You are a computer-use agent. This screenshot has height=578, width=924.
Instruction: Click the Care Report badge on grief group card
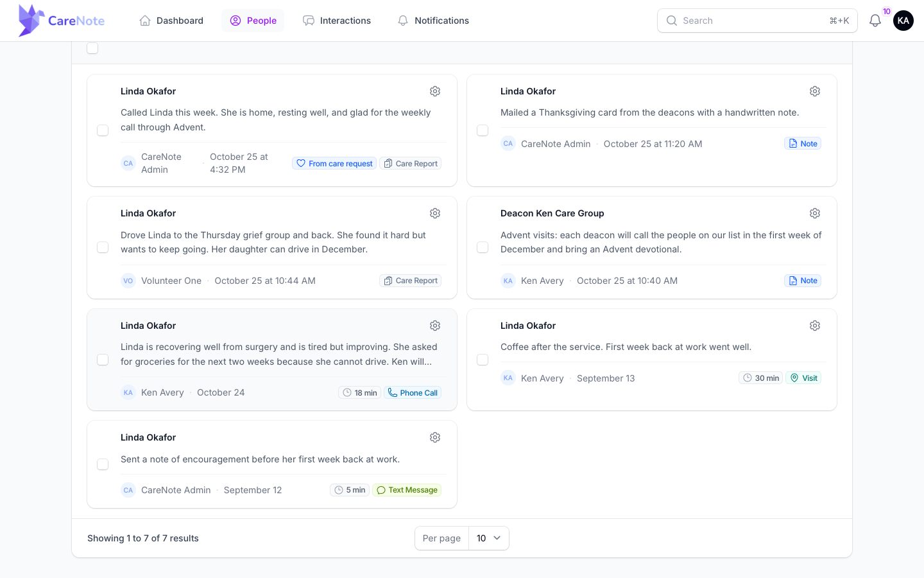coord(410,281)
